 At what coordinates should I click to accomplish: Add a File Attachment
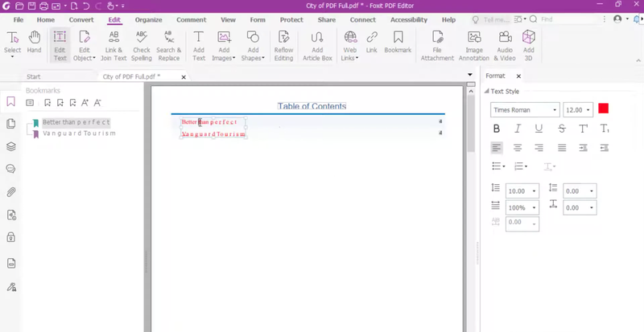coord(437,46)
